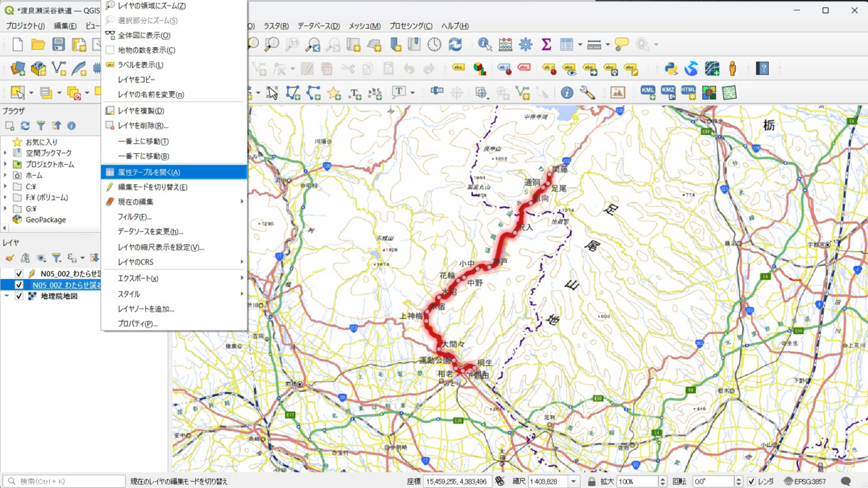Image resolution: width=868 pixels, height=488 pixels.
Task: Click the filter icon in Browser panel
Action: [x=41, y=126]
